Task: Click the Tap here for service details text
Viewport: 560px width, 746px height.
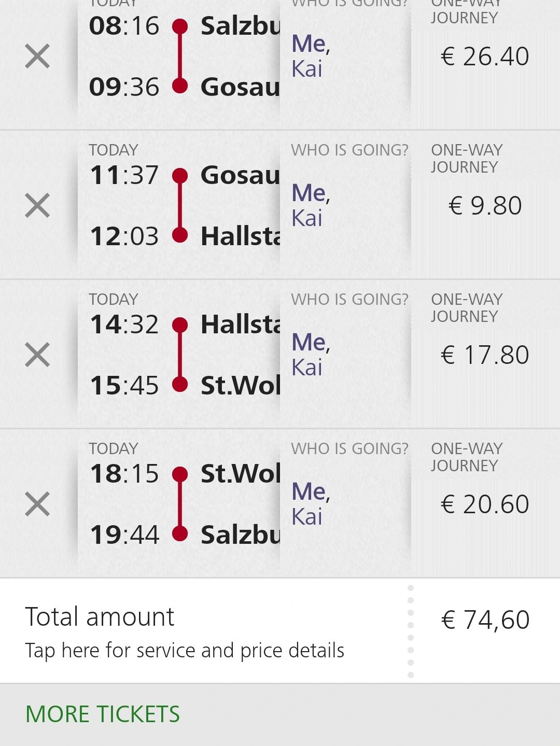Action: 185,651
